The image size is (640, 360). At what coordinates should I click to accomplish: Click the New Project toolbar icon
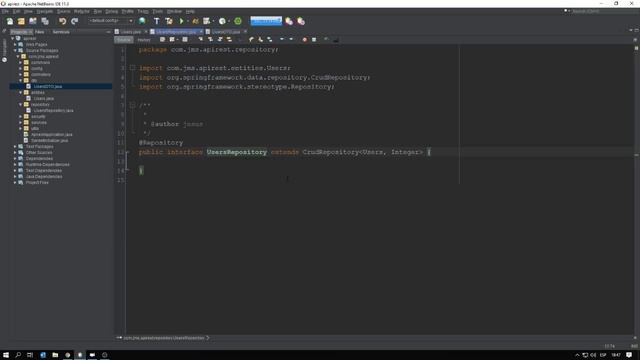(21, 21)
